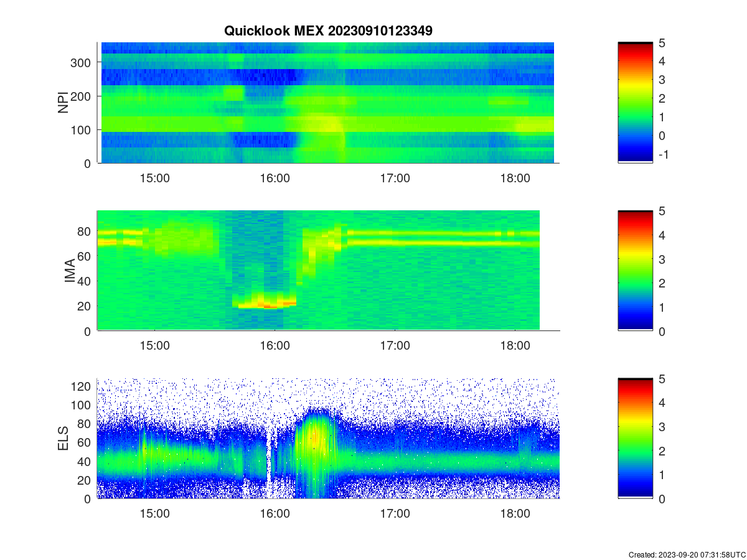Click the '17:00' time tick of IMA panel
Screen dimensions: 747x560
(395, 346)
